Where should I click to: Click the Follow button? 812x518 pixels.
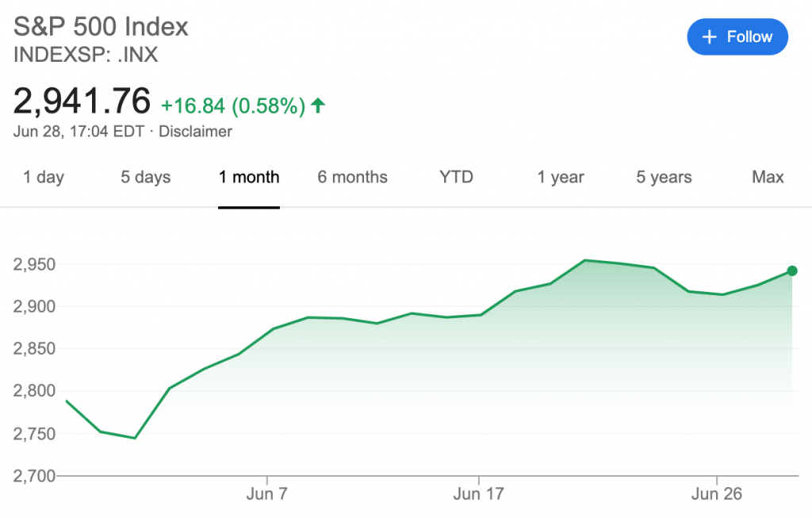point(737,36)
